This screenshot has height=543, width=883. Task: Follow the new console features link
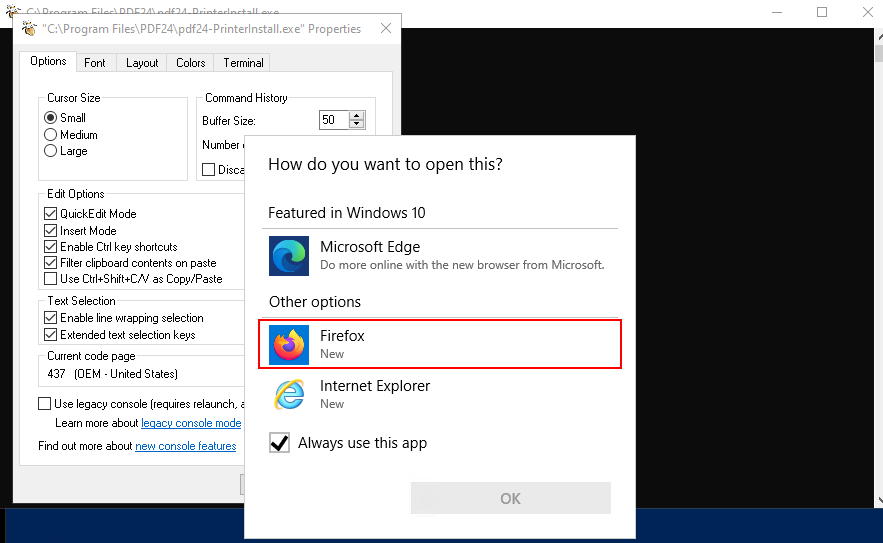click(x=185, y=446)
